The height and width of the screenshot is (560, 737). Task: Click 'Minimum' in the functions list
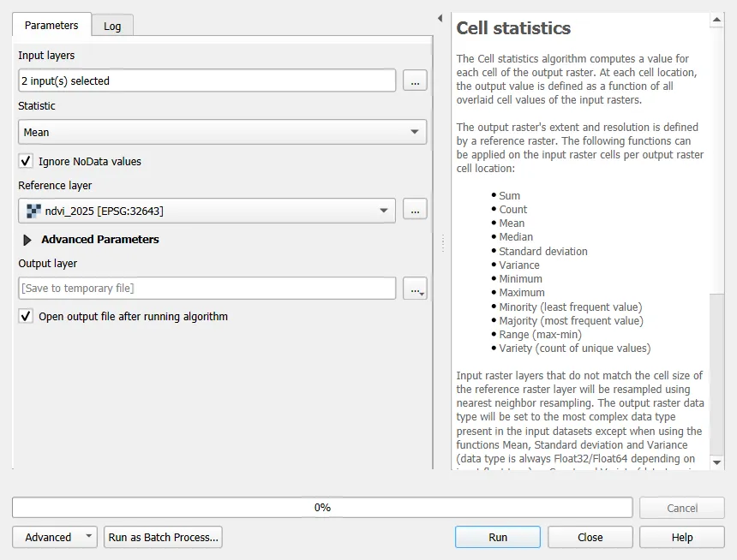[x=521, y=278]
